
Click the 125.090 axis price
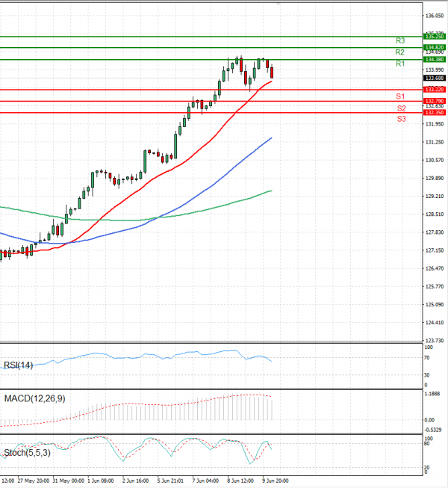click(x=435, y=304)
